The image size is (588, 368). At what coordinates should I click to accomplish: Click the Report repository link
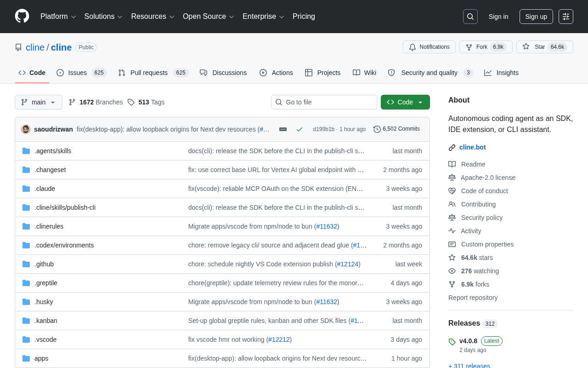pos(473,298)
